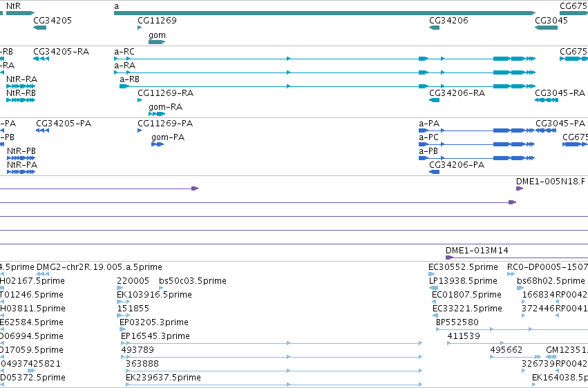Click the NtR-RB transcript label
588x388 pixels.
click(x=21, y=93)
